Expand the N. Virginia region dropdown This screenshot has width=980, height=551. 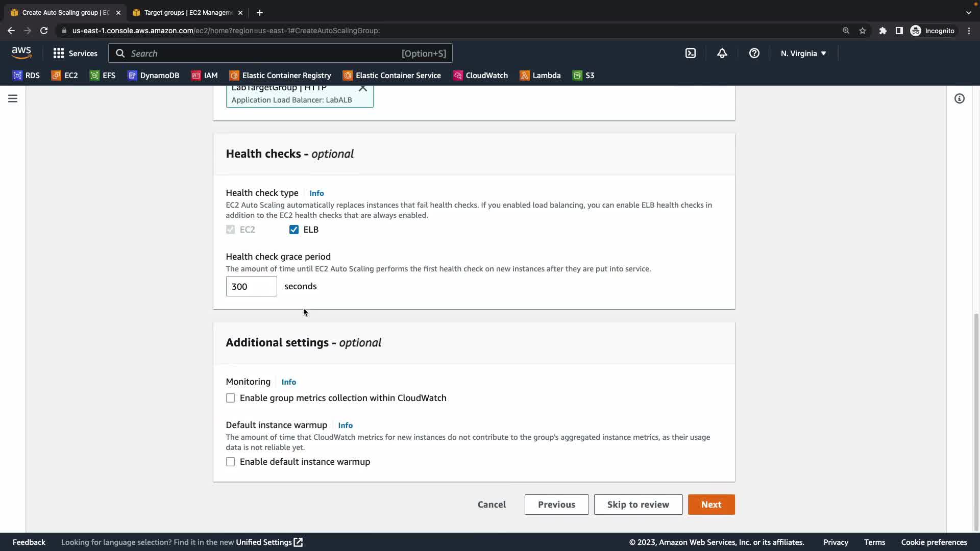pos(803,53)
